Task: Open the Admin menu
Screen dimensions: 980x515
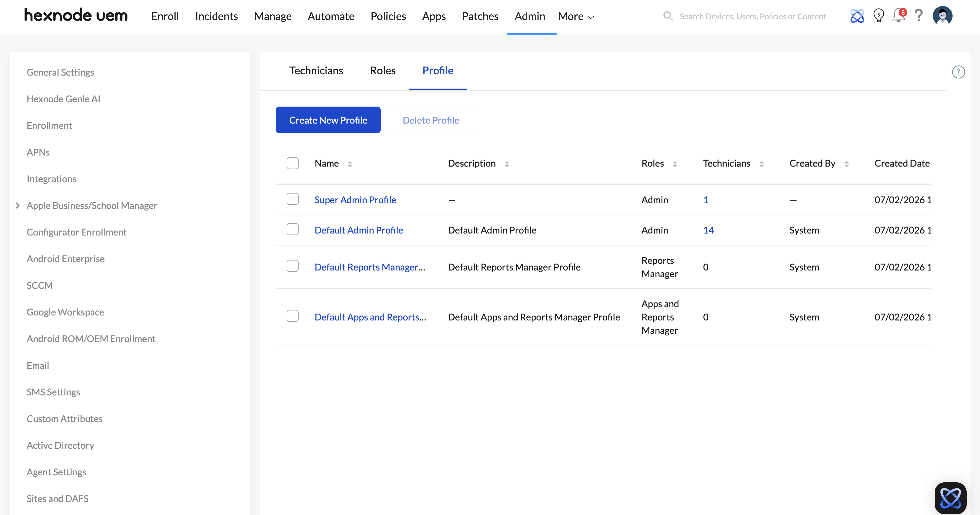Action: pyautogui.click(x=530, y=16)
